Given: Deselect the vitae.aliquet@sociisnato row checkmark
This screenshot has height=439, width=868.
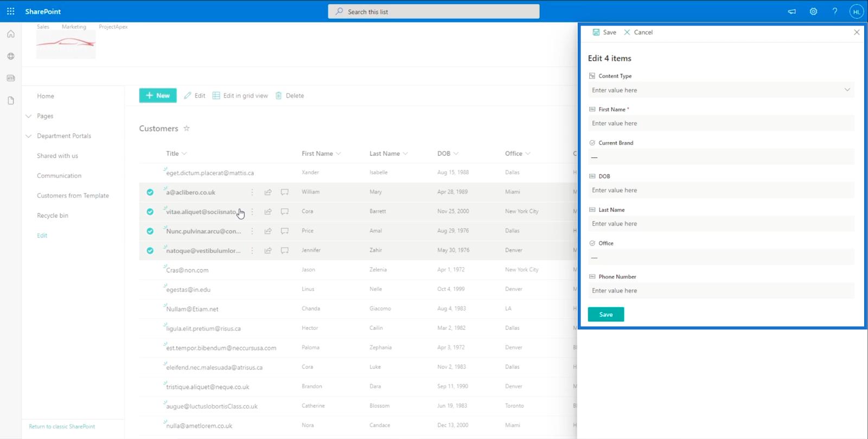Looking at the screenshot, I should pos(150,212).
